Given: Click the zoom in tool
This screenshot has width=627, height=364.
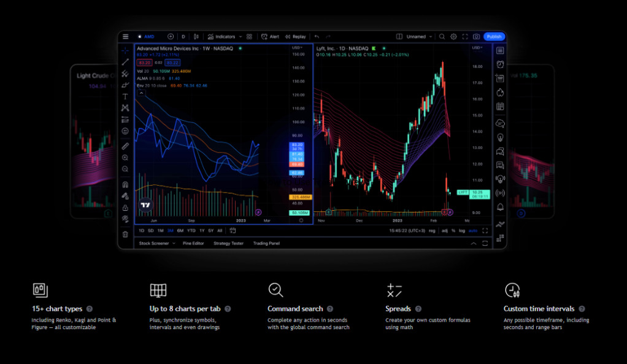Looking at the screenshot, I should (x=125, y=158).
